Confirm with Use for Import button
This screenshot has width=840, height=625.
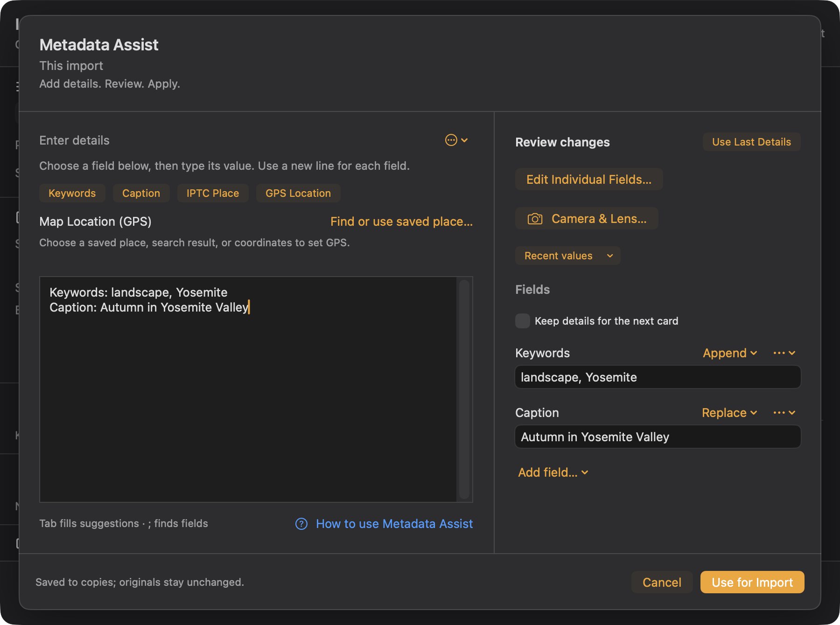coord(752,582)
